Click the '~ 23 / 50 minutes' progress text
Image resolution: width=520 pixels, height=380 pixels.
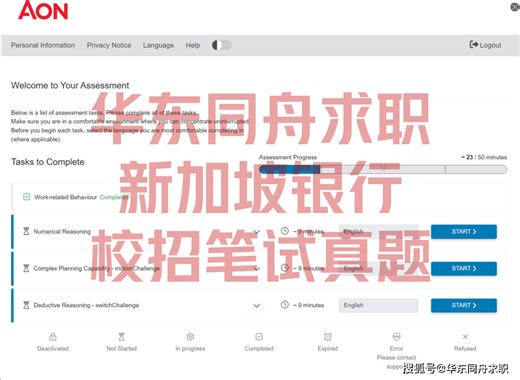click(484, 157)
